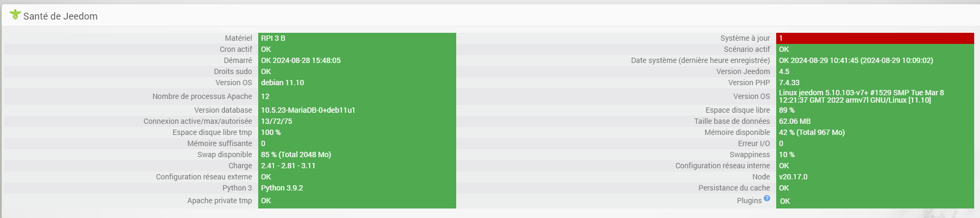Click the Apache process count value 12

[265, 96]
